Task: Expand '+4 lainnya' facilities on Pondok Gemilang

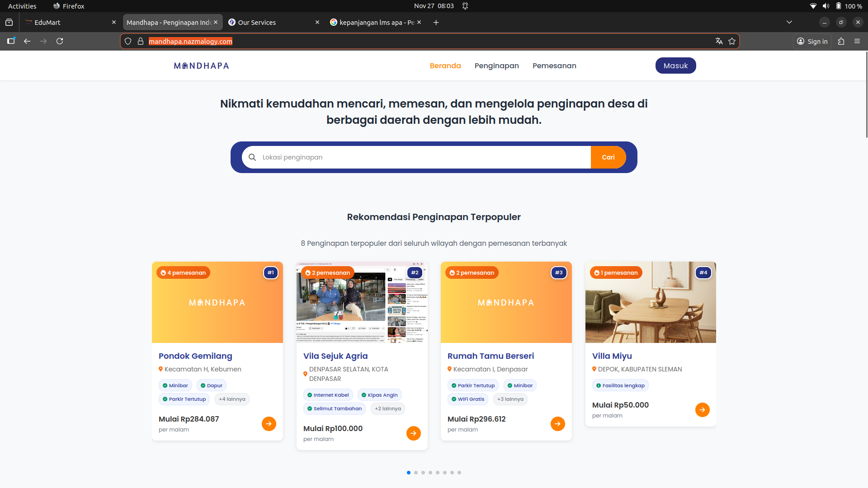Action: tap(232, 399)
